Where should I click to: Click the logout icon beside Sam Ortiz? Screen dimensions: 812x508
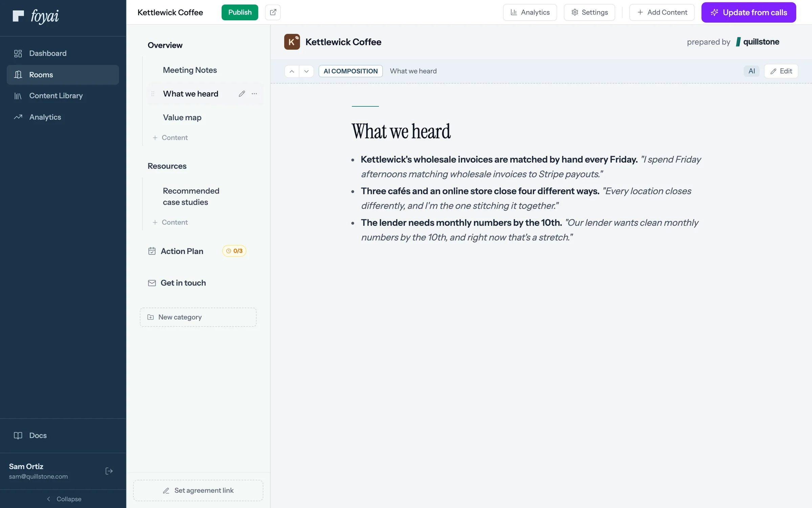coord(109,471)
